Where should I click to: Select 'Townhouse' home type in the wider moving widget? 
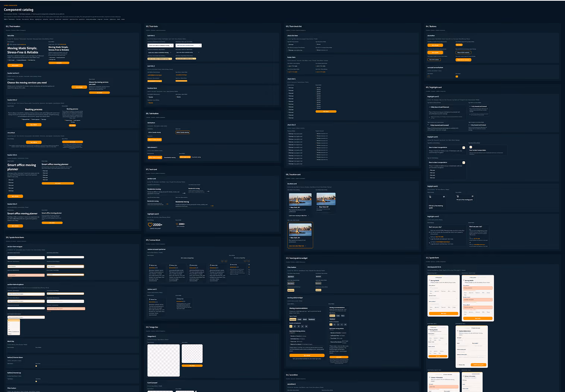312,319
